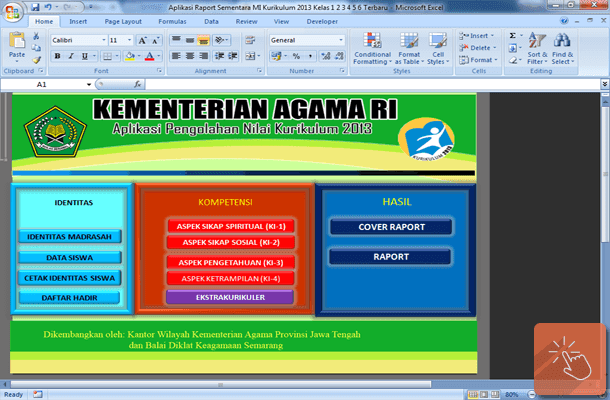Center text horizontally
The height and width of the screenshot is (400, 610).
coord(189,56)
